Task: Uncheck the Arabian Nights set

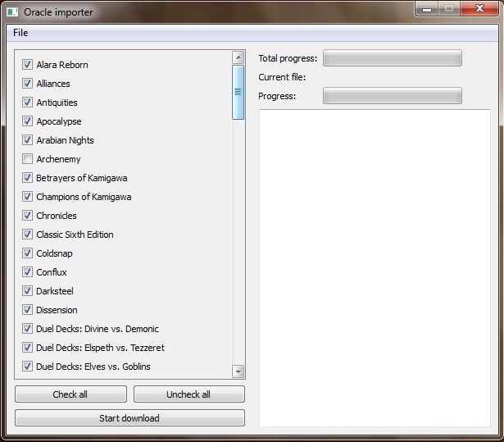Action: (27, 140)
